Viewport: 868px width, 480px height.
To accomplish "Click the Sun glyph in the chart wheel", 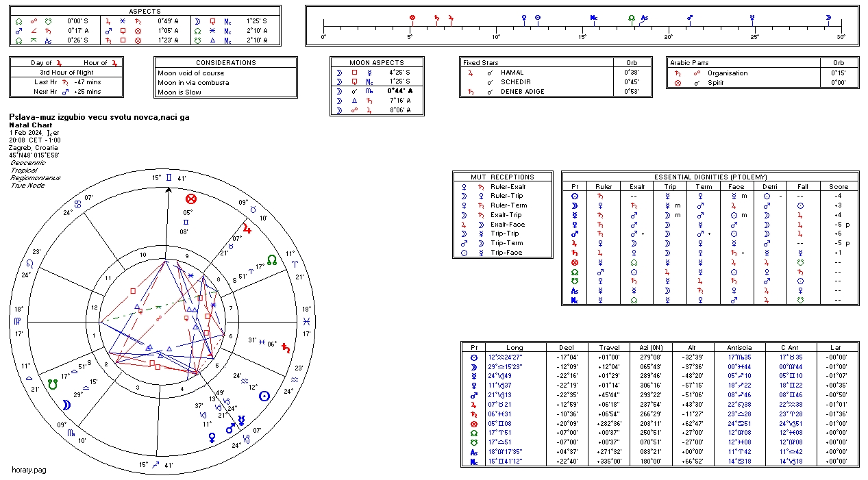I will [x=264, y=396].
